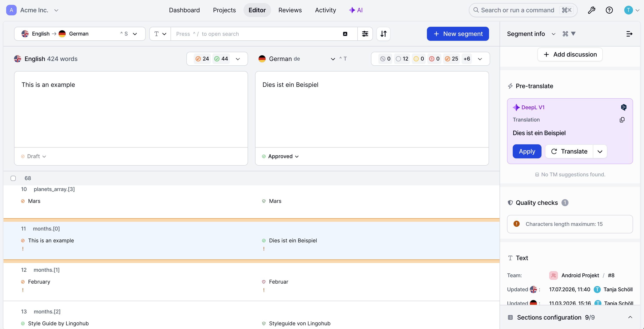
Task: Click the status icon next to Februar
Action: pos(264,282)
